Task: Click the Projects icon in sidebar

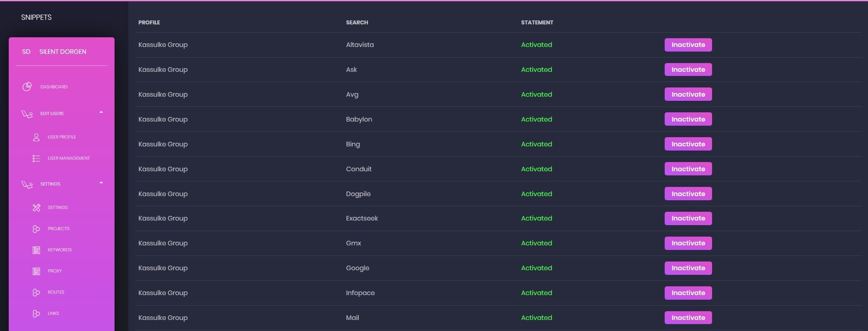Action: [36, 229]
